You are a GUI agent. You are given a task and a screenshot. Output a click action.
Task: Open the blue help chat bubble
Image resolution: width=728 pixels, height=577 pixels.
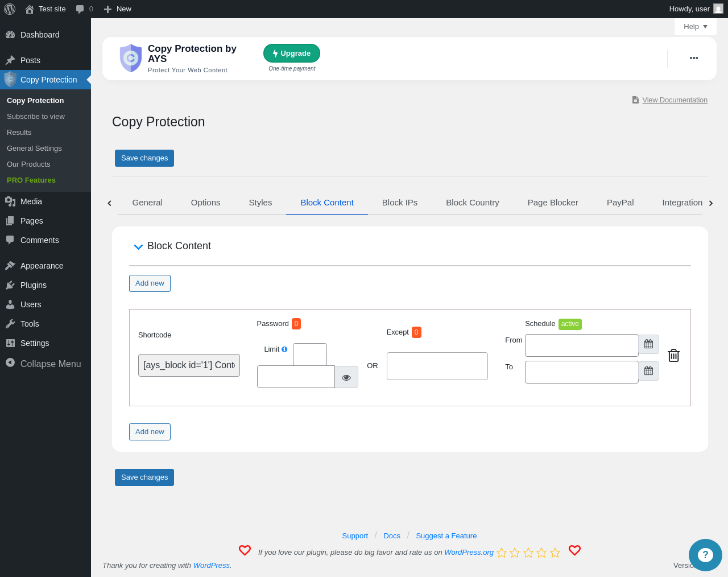pos(705,555)
